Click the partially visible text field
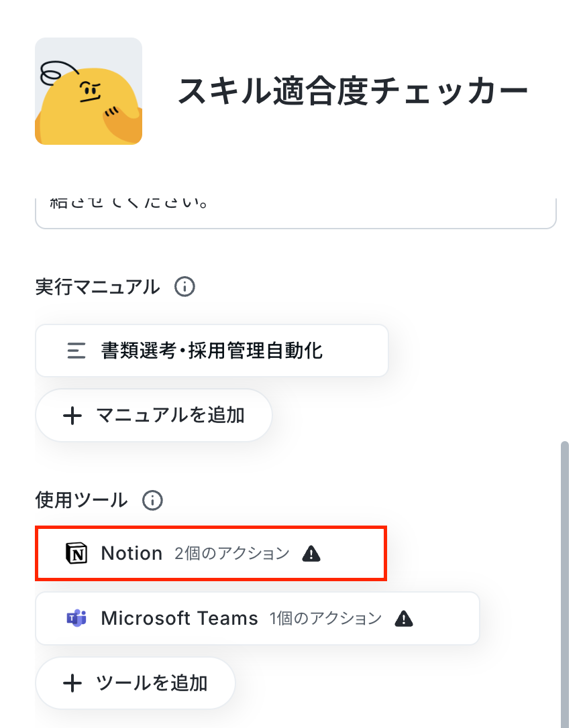The height and width of the screenshot is (728, 585). coord(296,214)
